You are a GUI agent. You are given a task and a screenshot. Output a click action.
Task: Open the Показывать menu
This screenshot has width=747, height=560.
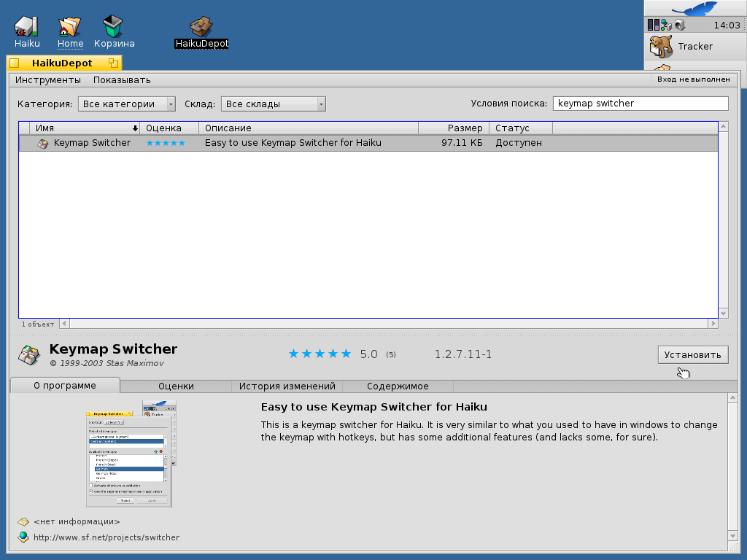tap(122, 80)
